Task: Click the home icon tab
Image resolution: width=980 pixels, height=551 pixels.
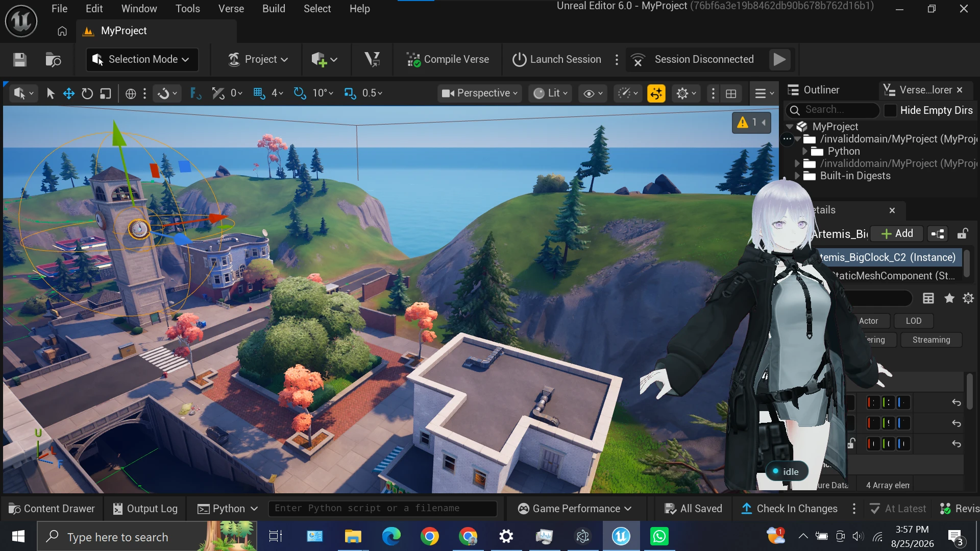Action: 62,31
